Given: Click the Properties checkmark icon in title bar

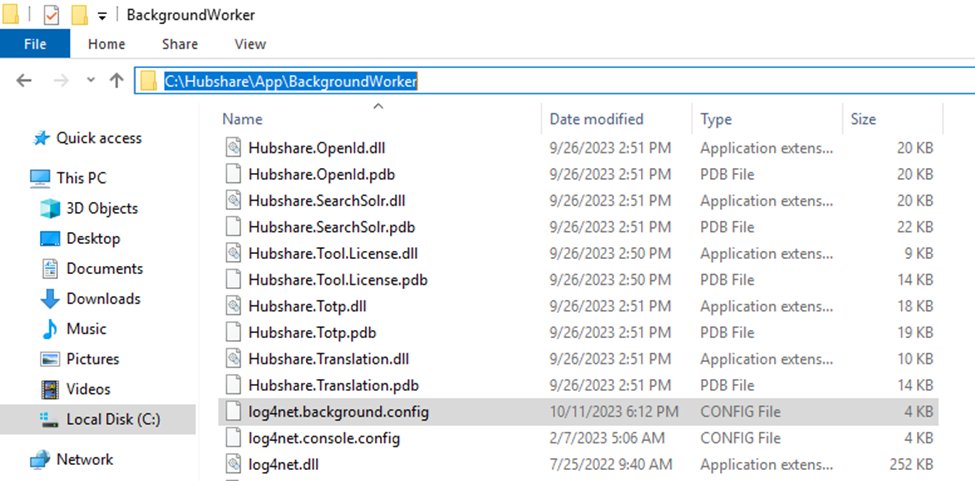Looking at the screenshot, I should (52, 15).
